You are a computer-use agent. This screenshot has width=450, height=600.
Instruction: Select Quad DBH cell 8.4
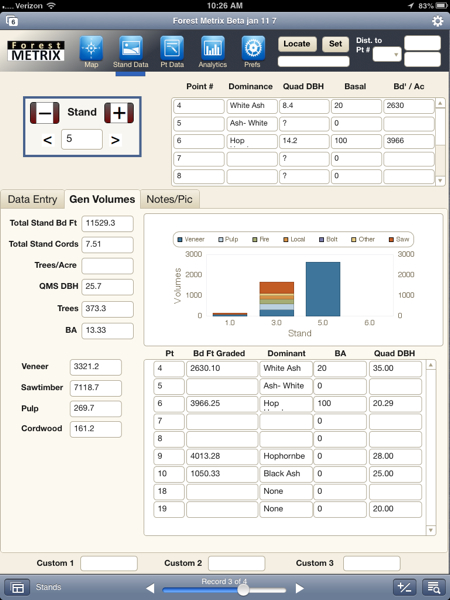pos(304,106)
